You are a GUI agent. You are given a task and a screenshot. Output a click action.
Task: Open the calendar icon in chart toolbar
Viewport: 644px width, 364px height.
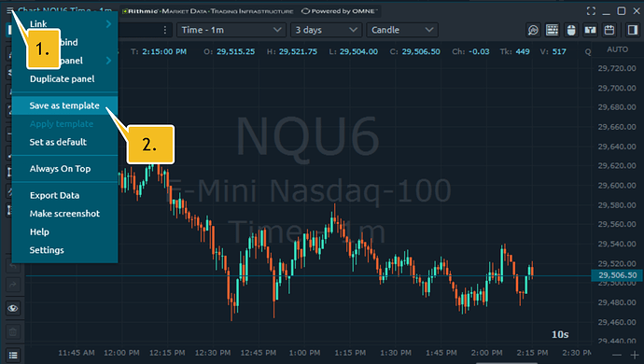pos(609,30)
